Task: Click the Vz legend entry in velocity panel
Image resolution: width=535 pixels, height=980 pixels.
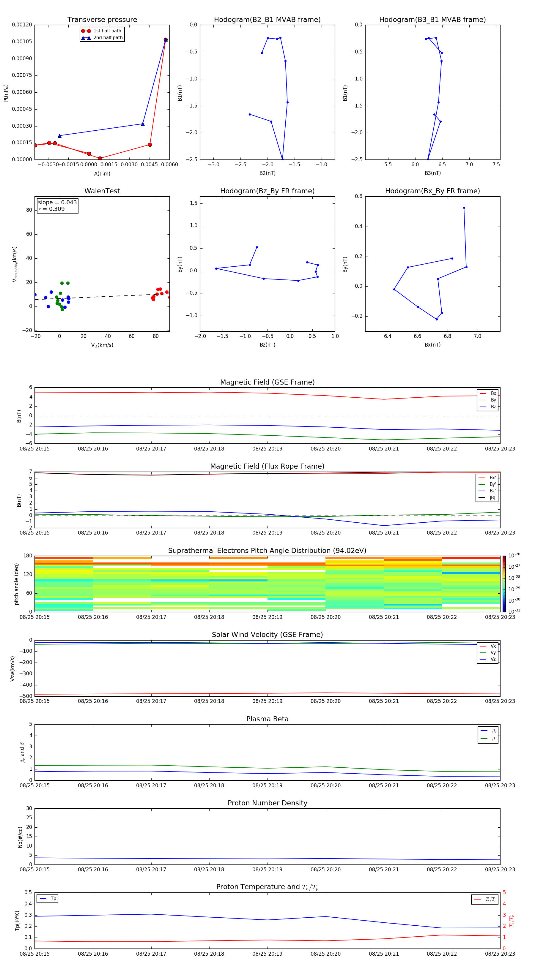Action: (x=488, y=659)
